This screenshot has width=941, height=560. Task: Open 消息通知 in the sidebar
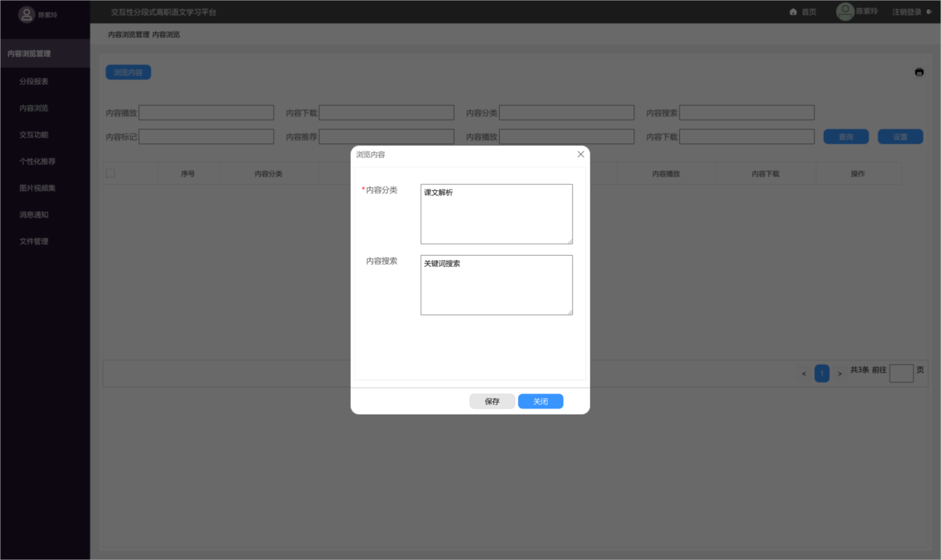(x=34, y=215)
